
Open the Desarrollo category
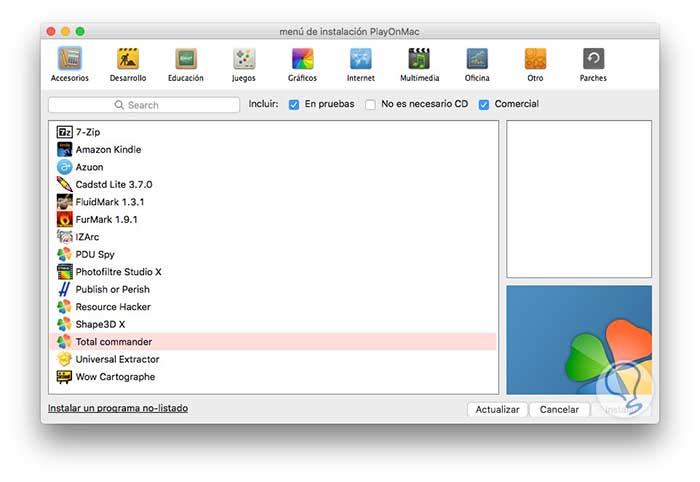(128, 65)
